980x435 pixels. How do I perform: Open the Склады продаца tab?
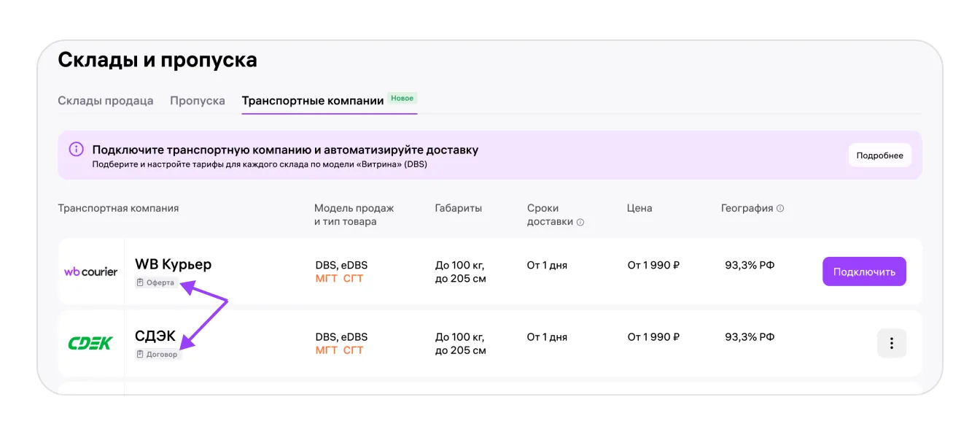(x=106, y=101)
